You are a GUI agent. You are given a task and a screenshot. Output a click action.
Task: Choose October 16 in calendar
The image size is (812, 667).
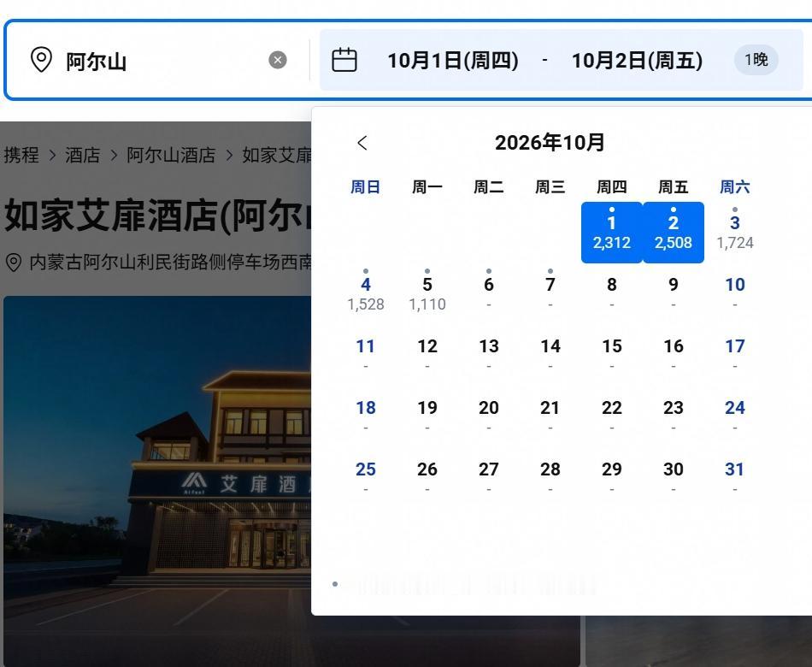coord(674,356)
